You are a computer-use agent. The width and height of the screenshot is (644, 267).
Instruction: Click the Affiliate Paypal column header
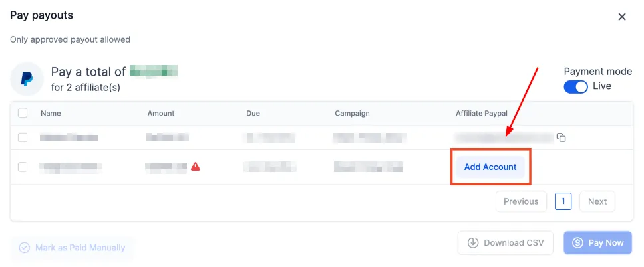pyautogui.click(x=482, y=113)
